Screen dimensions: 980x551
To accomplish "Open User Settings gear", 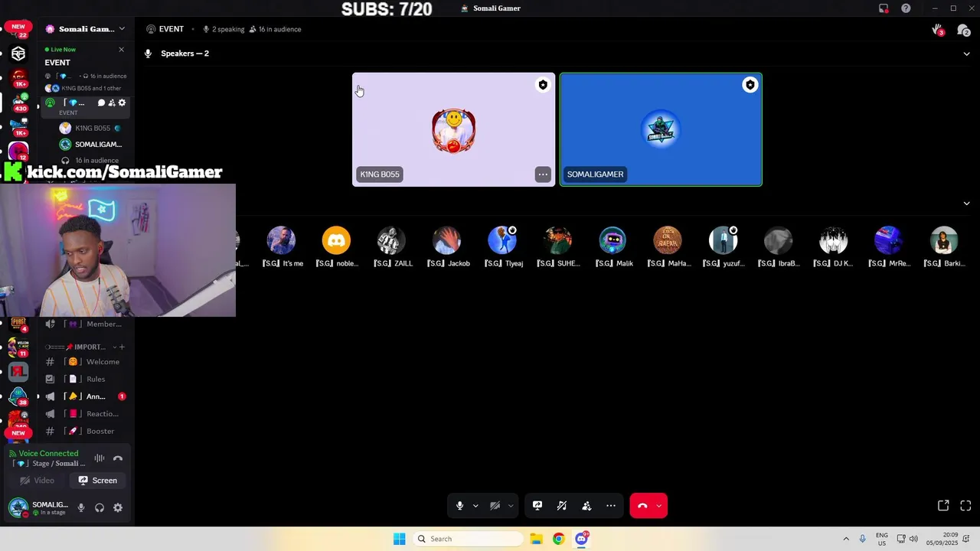I will pyautogui.click(x=118, y=507).
